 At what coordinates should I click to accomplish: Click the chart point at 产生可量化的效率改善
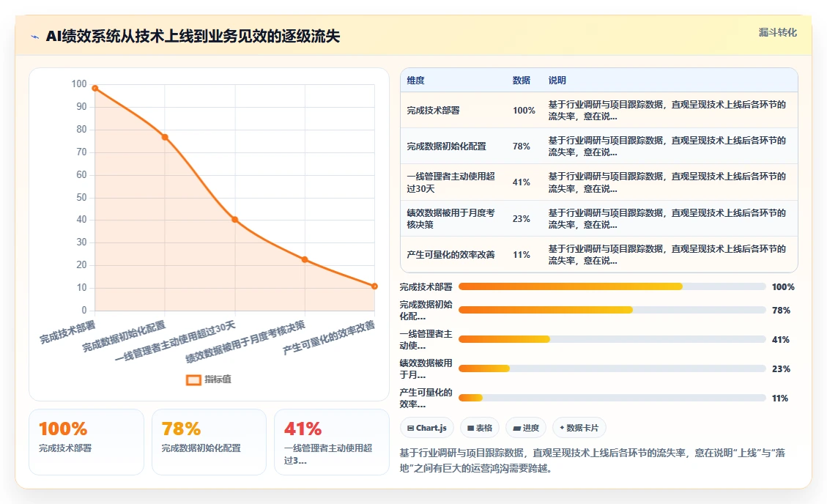click(374, 286)
